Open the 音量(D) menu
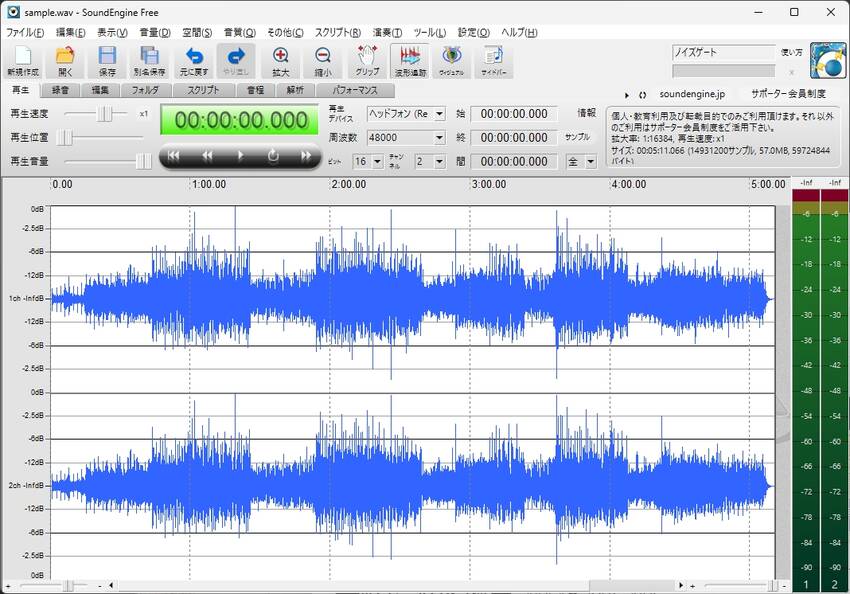850x594 pixels. tap(155, 33)
